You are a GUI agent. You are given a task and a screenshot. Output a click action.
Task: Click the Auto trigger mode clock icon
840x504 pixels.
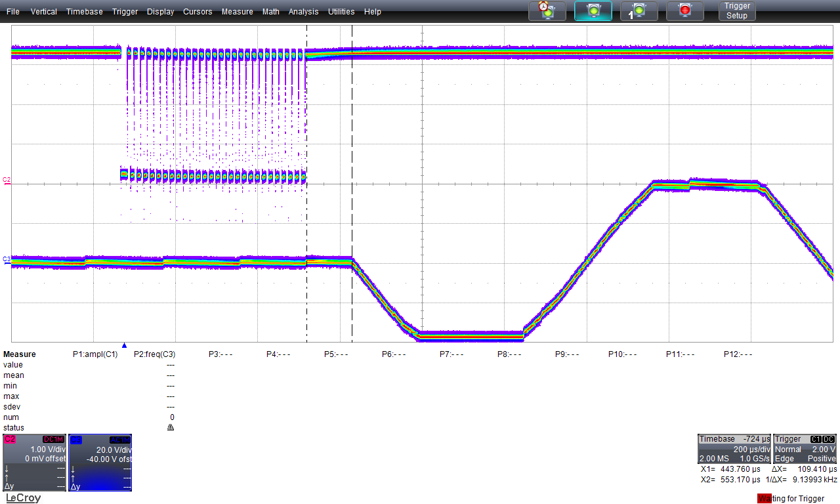point(547,10)
